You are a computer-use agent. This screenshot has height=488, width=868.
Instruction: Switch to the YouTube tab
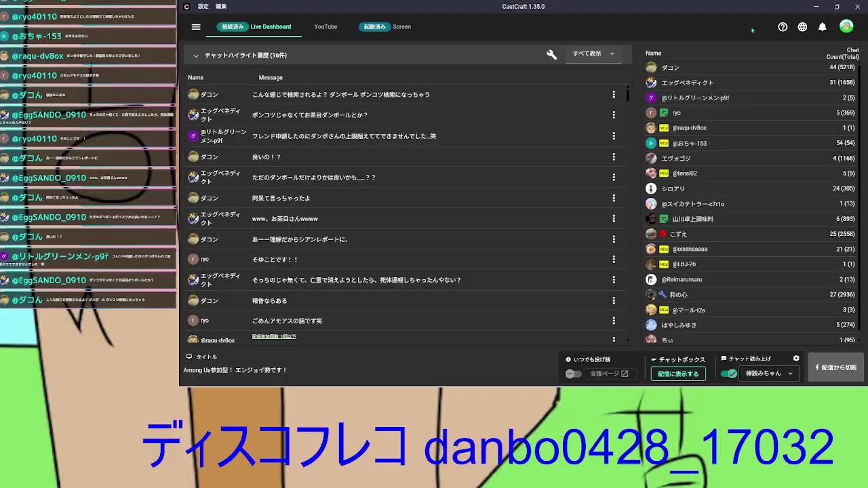click(x=325, y=27)
